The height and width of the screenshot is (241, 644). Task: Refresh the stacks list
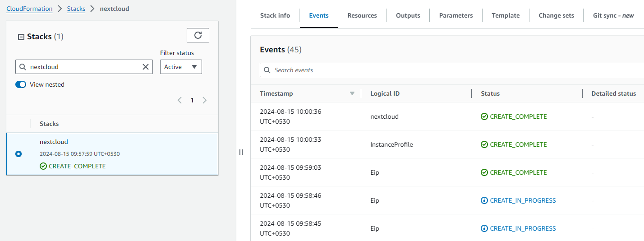198,35
